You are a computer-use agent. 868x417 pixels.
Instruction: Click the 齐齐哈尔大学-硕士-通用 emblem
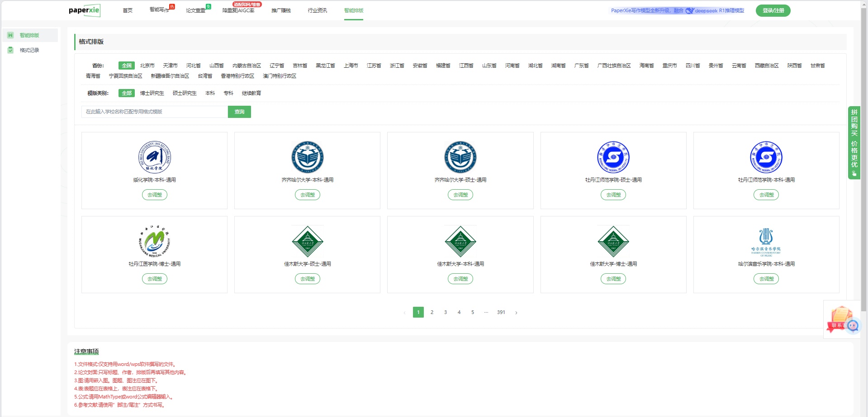click(x=460, y=157)
